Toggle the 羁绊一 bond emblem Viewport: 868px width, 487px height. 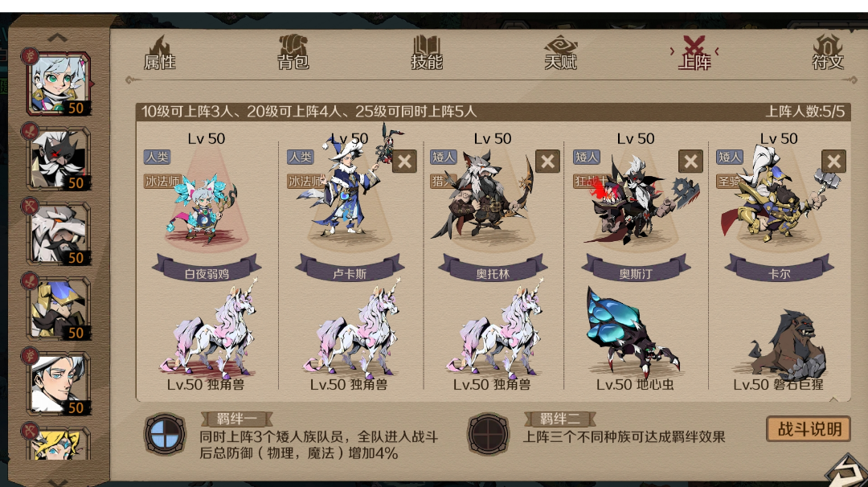165,435
